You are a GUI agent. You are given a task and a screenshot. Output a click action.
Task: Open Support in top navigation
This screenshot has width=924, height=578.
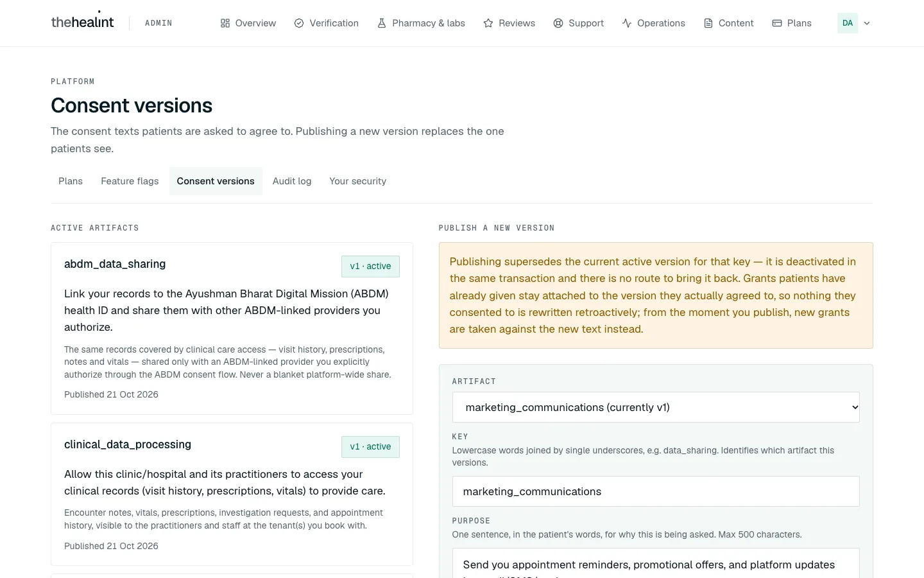click(579, 23)
